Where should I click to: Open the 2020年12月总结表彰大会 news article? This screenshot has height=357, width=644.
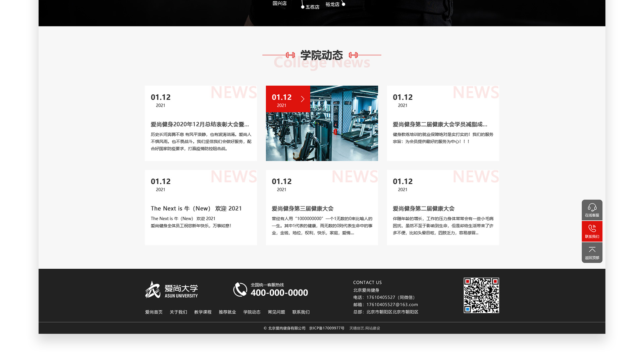pos(200,124)
